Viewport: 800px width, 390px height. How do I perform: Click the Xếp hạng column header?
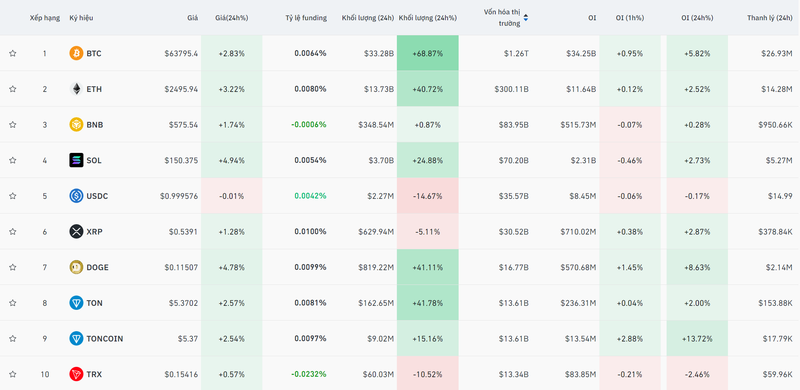tap(45, 18)
